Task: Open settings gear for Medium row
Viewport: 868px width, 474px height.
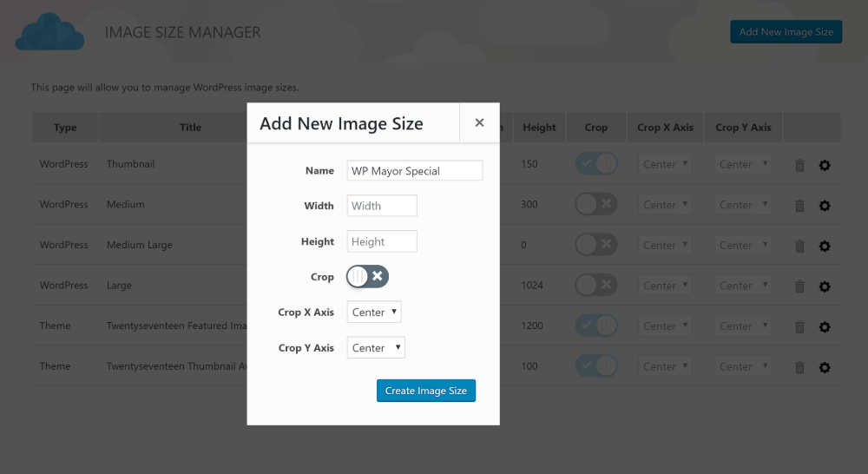Action: click(x=825, y=206)
